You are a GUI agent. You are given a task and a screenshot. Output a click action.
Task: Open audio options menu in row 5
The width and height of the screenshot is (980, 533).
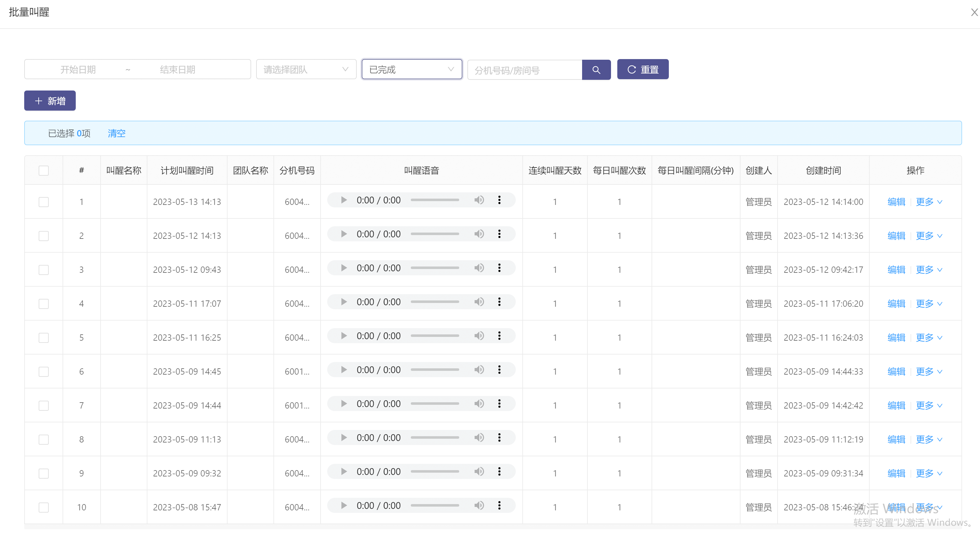click(499, 336)
